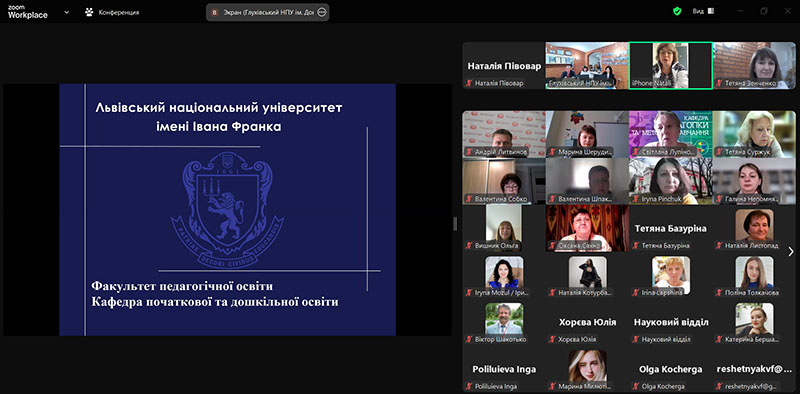Click muted mic icon on Андрій Литвинов tile
Viewport: 800px width, 394px height.
click(x=468, y=152)
